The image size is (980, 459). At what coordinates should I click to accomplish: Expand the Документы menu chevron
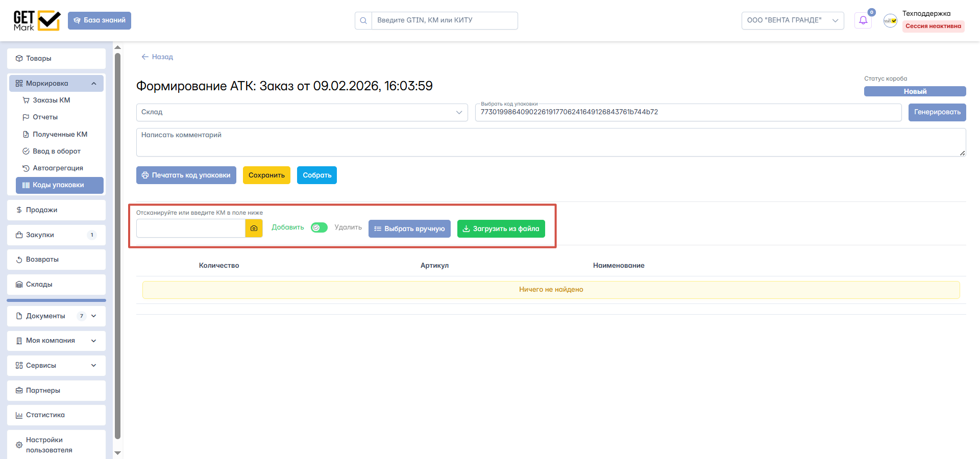point(94,316)
